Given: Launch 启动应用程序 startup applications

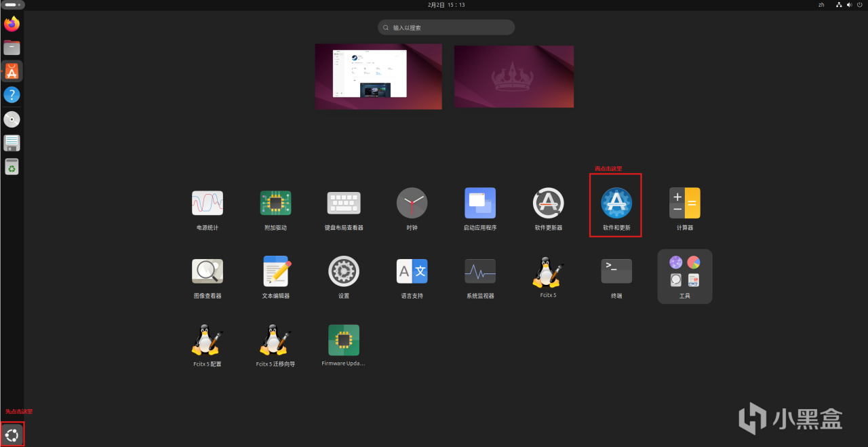Looking at the screenshot, I should pos(480,210).
